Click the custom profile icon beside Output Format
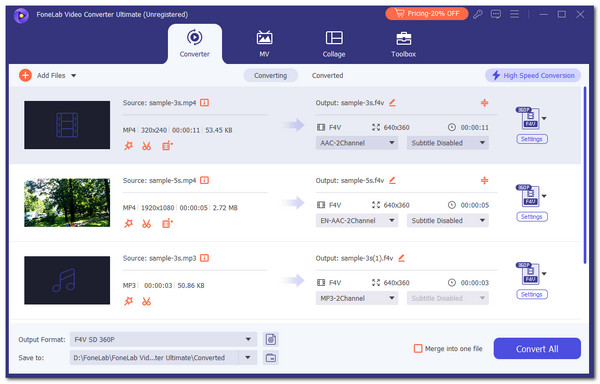This screenshot has height=384, width=600. point(271,339)
